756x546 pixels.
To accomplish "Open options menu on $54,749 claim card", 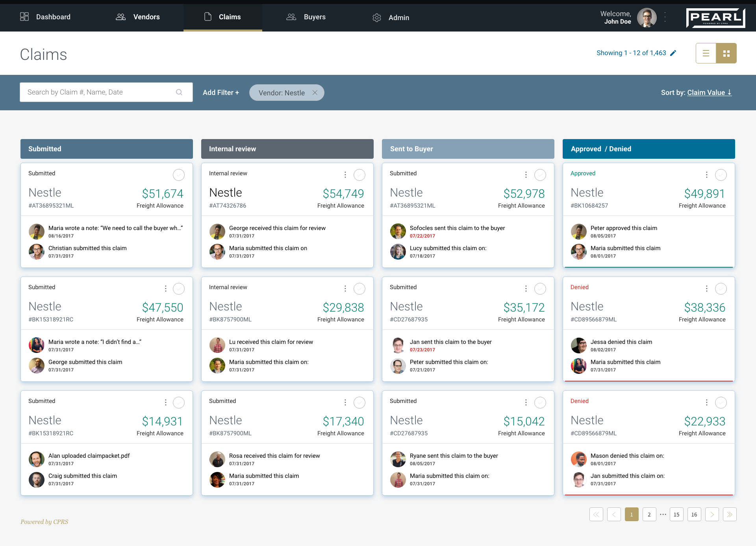I will (x=345, y=175).
